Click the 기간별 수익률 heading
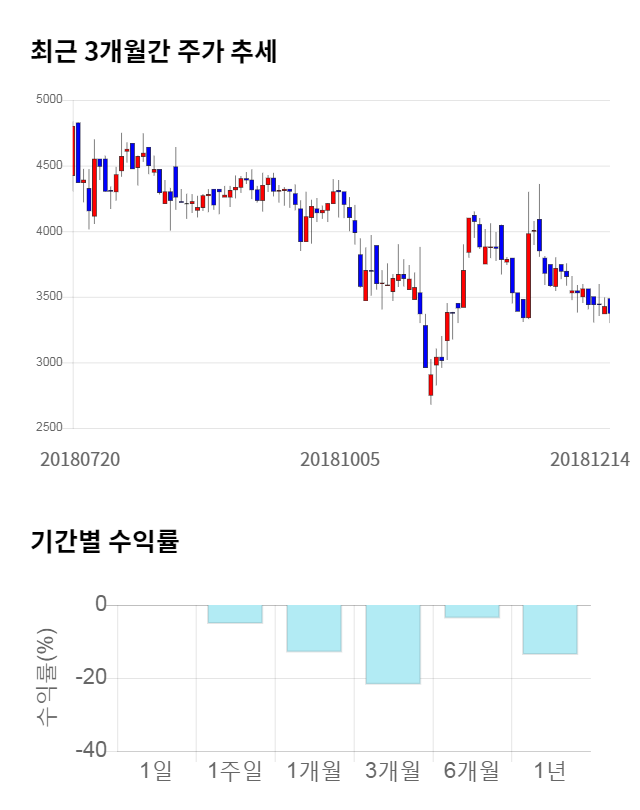 [x=104, y=542]
